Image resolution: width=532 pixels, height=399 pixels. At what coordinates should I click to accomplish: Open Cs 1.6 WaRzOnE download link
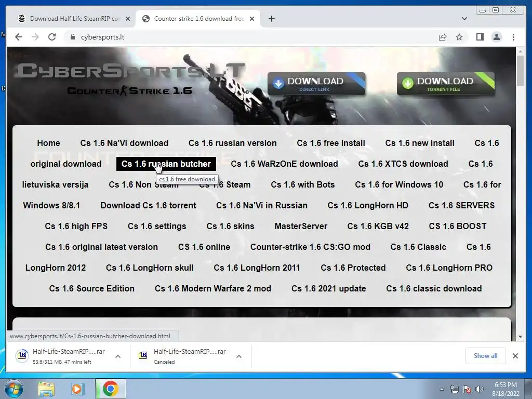(284, 164)
